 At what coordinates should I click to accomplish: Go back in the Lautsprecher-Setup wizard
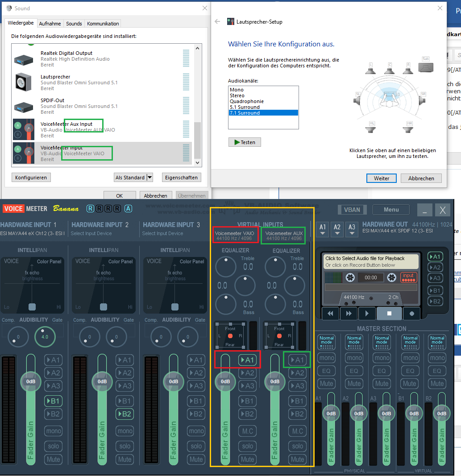point(217,21)
